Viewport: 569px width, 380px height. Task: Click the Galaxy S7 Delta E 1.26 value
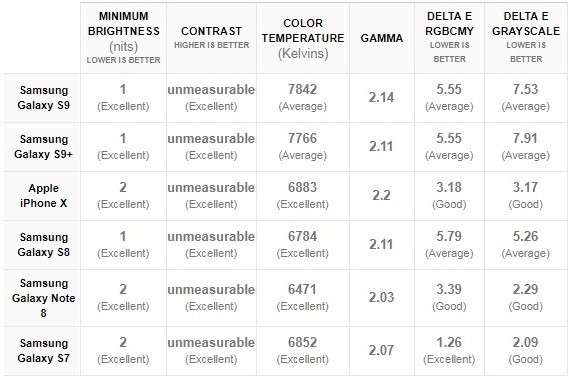tap(449, 343)
